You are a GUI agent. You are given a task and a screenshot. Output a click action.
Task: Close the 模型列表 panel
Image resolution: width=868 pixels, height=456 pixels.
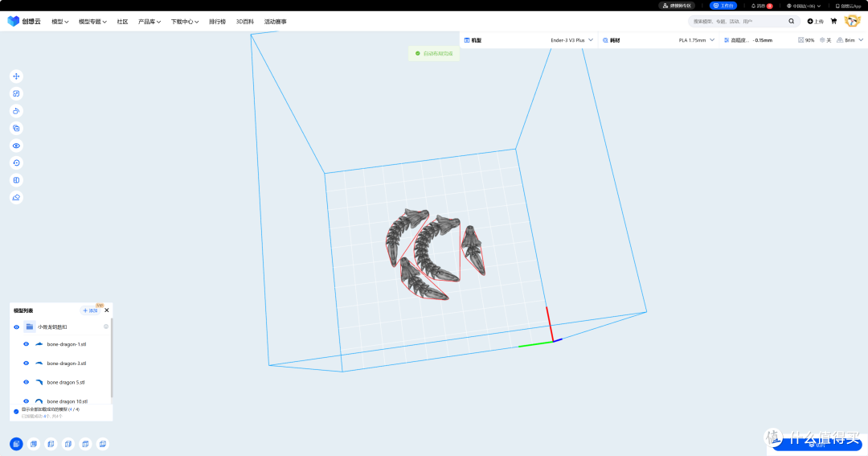pos(107,310)
